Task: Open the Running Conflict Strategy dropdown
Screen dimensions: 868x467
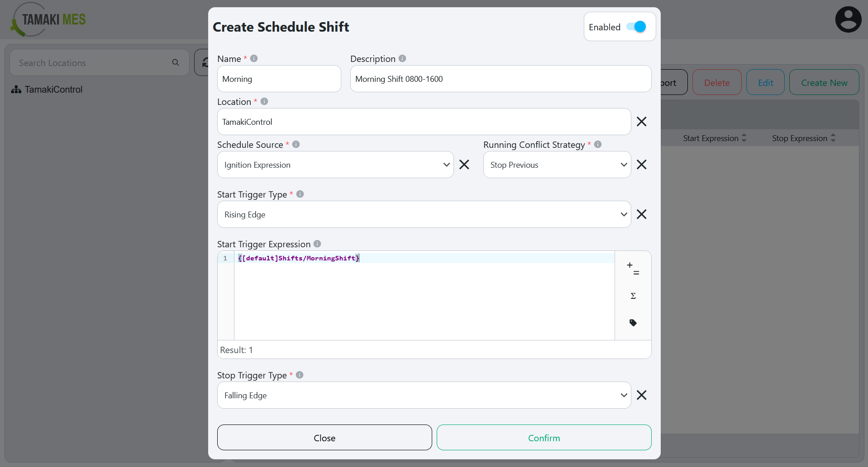Action: coord(625,165)
